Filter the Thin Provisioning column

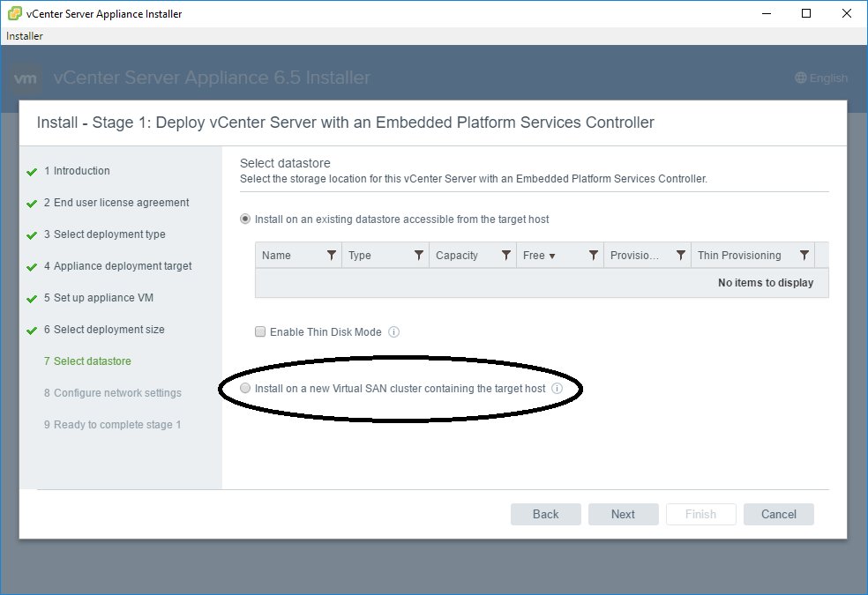[804, 255]
